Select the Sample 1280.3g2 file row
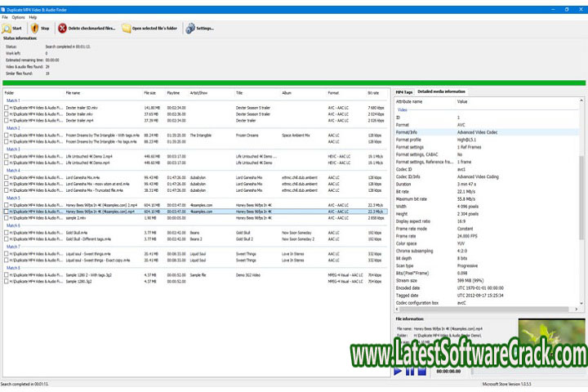Image resolution: width=588 pixels, height=392 pixels. click(x=195, y=281)
